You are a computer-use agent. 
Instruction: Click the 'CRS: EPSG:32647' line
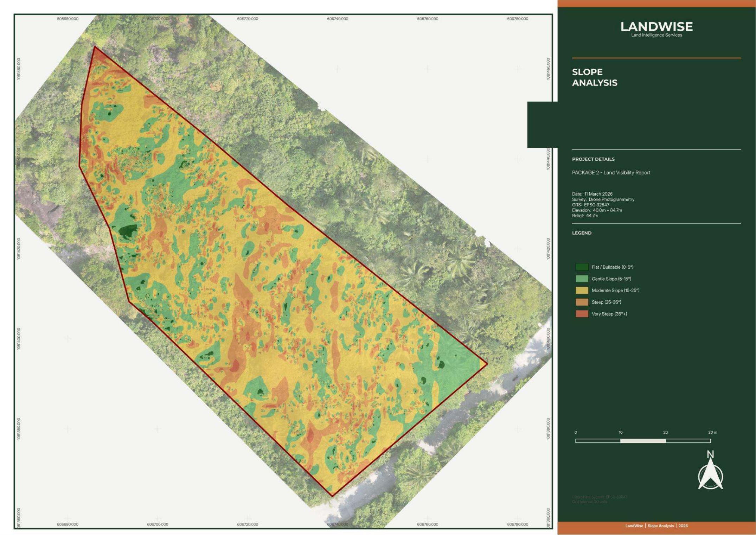click(591, 204)
